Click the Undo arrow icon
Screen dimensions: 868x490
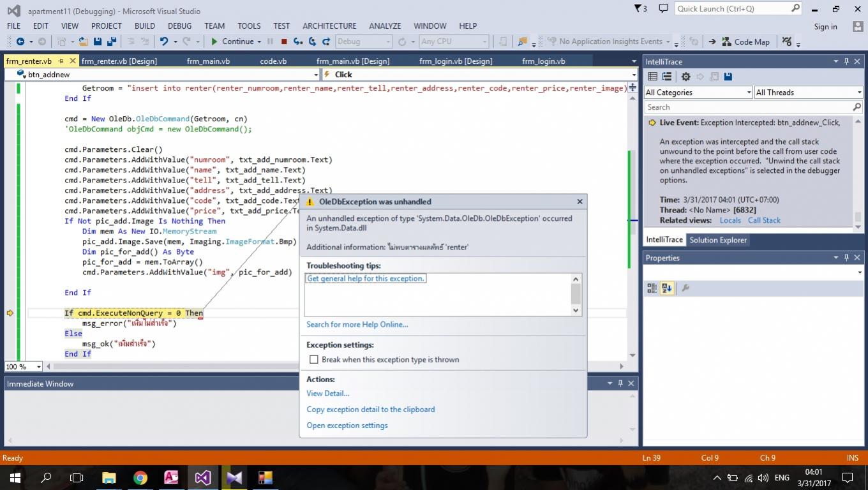pos(164,41)
